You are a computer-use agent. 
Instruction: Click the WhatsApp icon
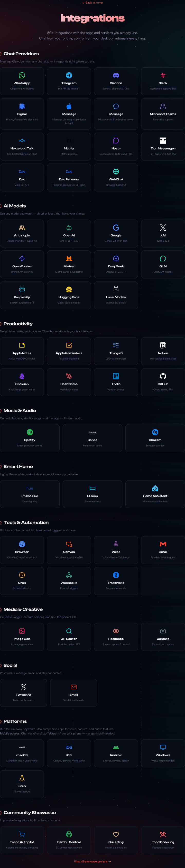click(x=22, y=76)
